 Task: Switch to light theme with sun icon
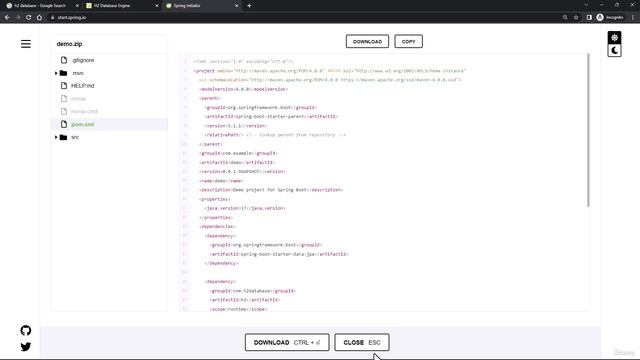pos(614,38)
